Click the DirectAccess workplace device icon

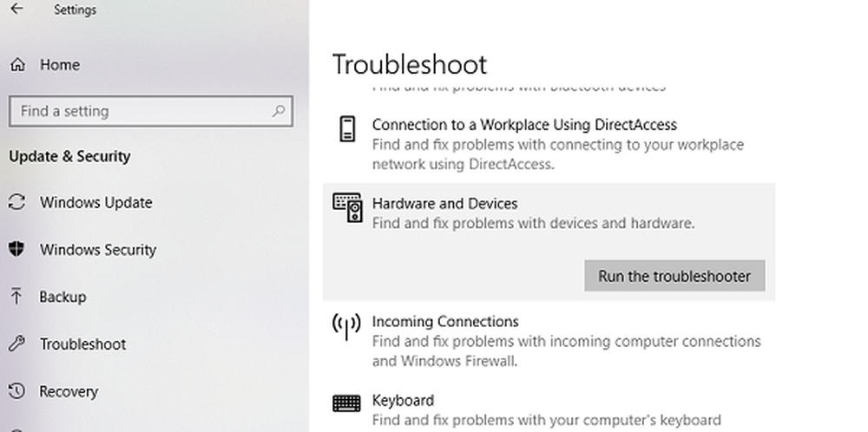point(346,128)
